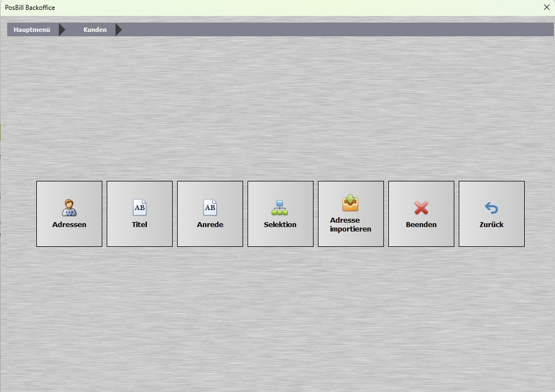Viewport: 555px width, 392px height.
Task: Close the PosBill Backoffice window
Action: pos(547,8)
